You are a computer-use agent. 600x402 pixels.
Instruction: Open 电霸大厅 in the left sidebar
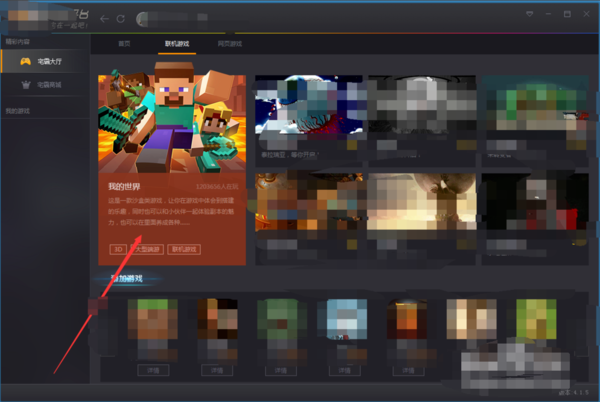[48, 62]
